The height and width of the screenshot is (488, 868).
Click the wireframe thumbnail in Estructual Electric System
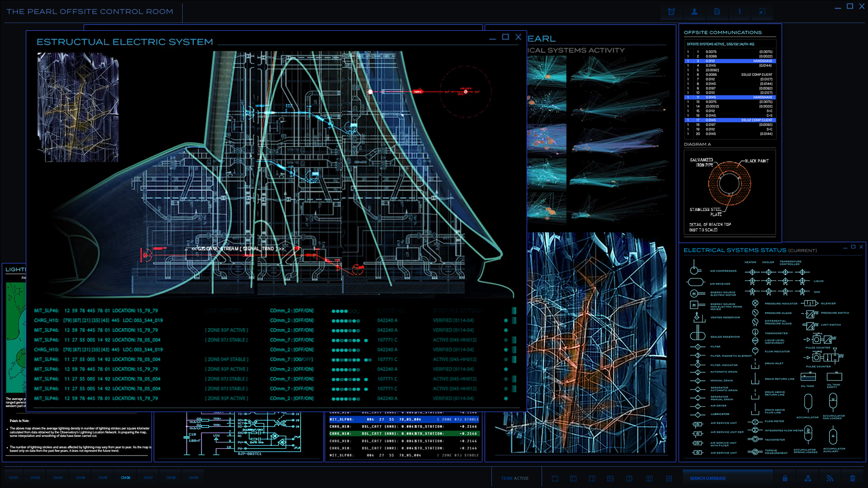pos(78,107)
